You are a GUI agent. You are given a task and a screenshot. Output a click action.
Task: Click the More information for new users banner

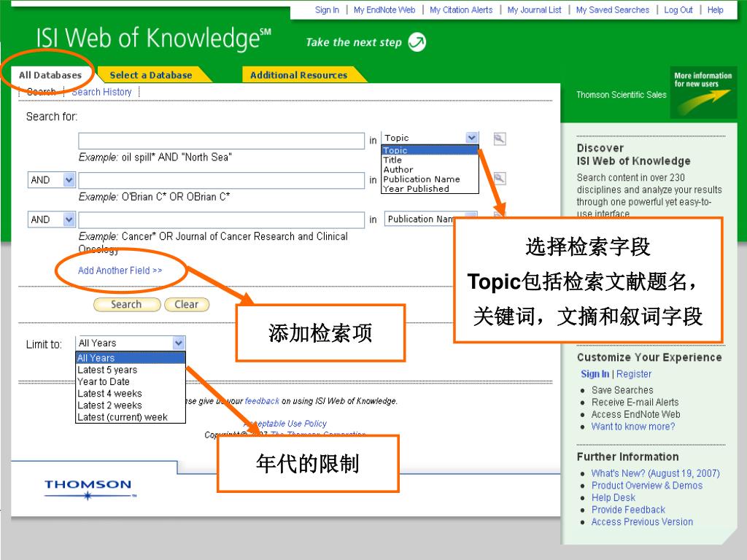(703, 93)
